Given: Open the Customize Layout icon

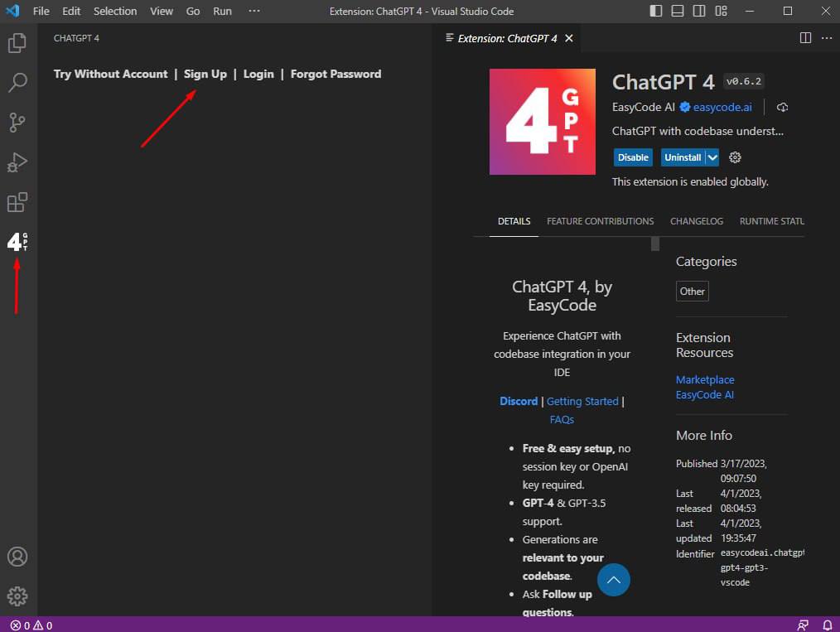Looking at the screenshot, I should point(721,11).
